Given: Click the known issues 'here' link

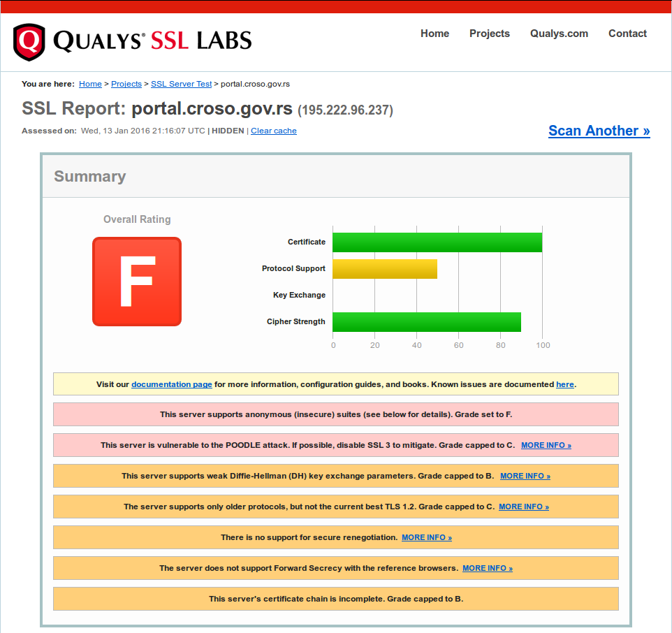Looking at the screenshot, I should point(564,384).
